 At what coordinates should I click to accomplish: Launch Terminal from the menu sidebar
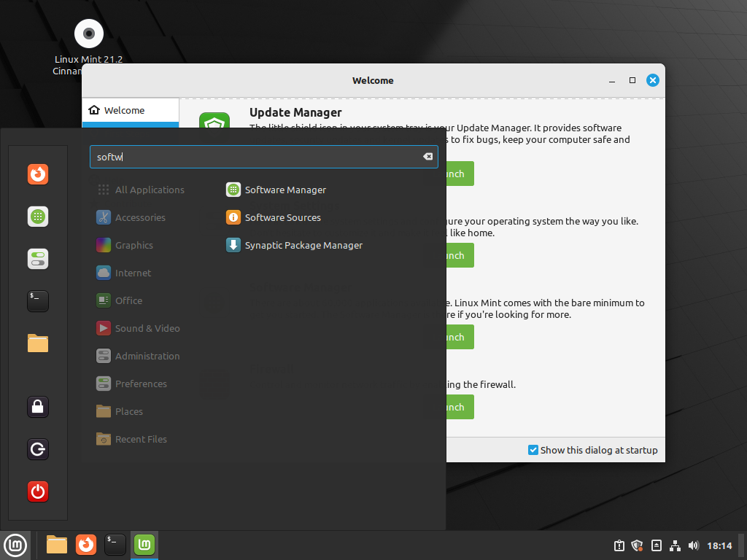tap(37, 300)
